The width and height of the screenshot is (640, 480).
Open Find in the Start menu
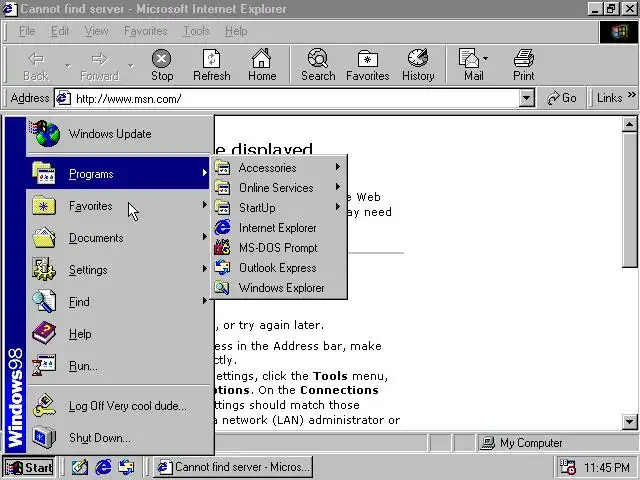[118, 302]
